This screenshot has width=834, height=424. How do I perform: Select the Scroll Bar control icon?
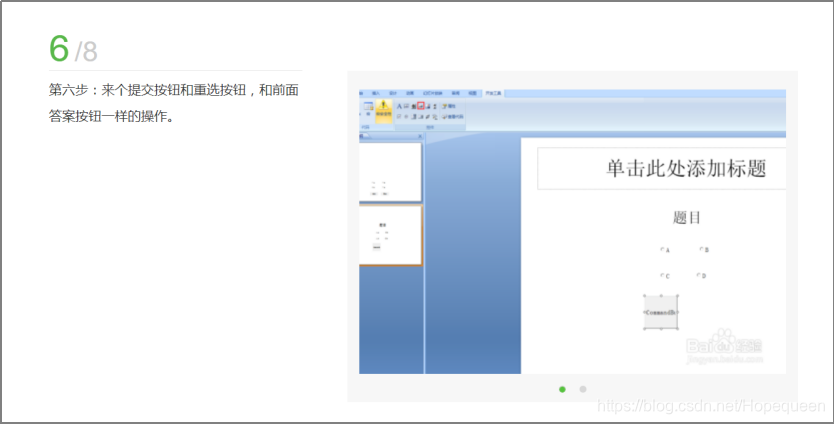pyautogui.click(x=435, y=106)
